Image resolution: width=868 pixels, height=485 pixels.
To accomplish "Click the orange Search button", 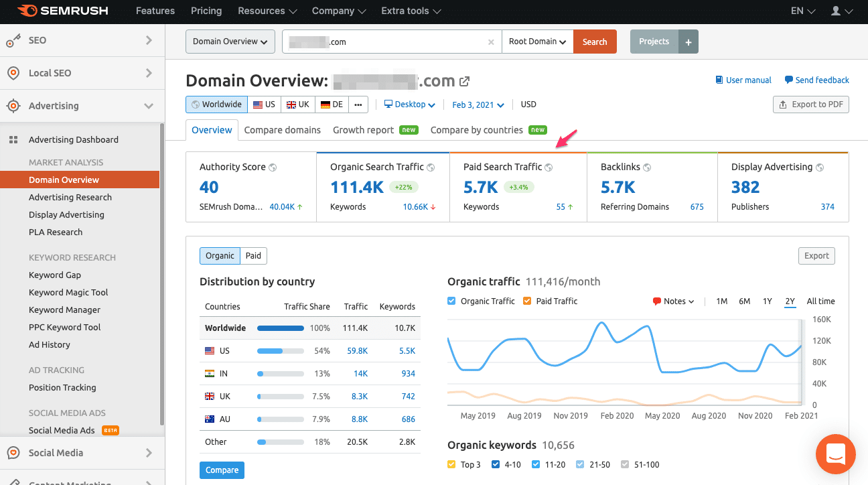I will 595,42.
